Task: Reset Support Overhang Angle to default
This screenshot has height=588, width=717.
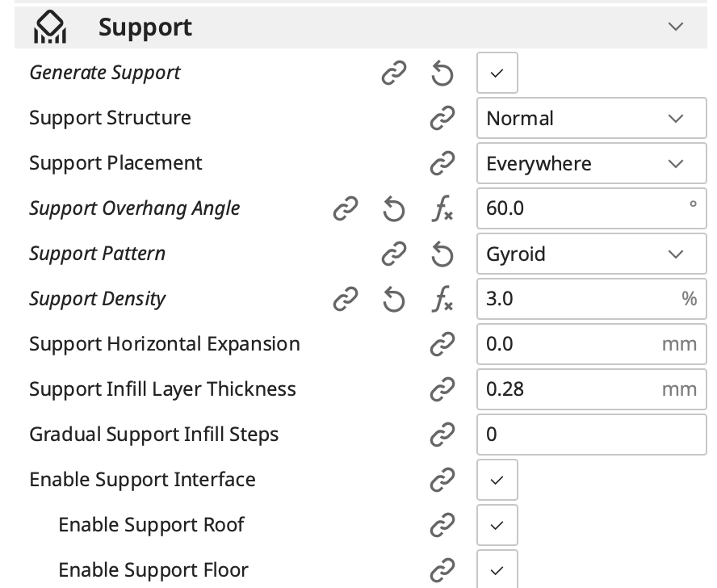Action: (393, 209)
